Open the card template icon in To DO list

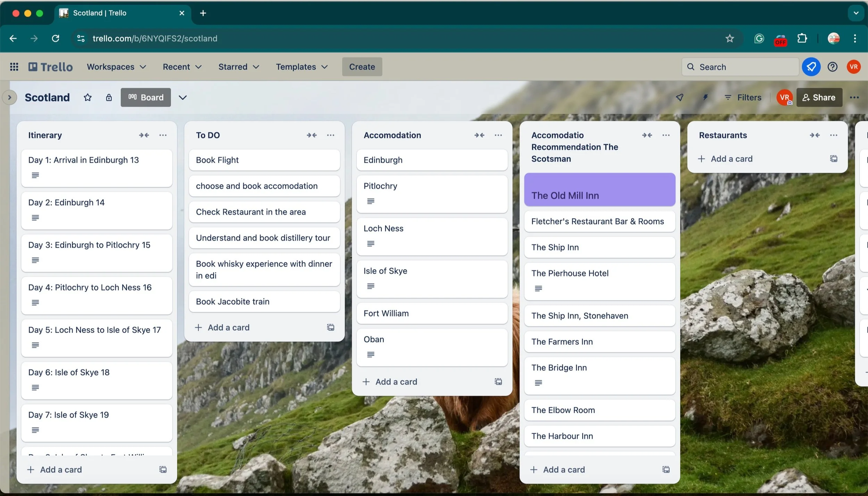tap(330, 327)
